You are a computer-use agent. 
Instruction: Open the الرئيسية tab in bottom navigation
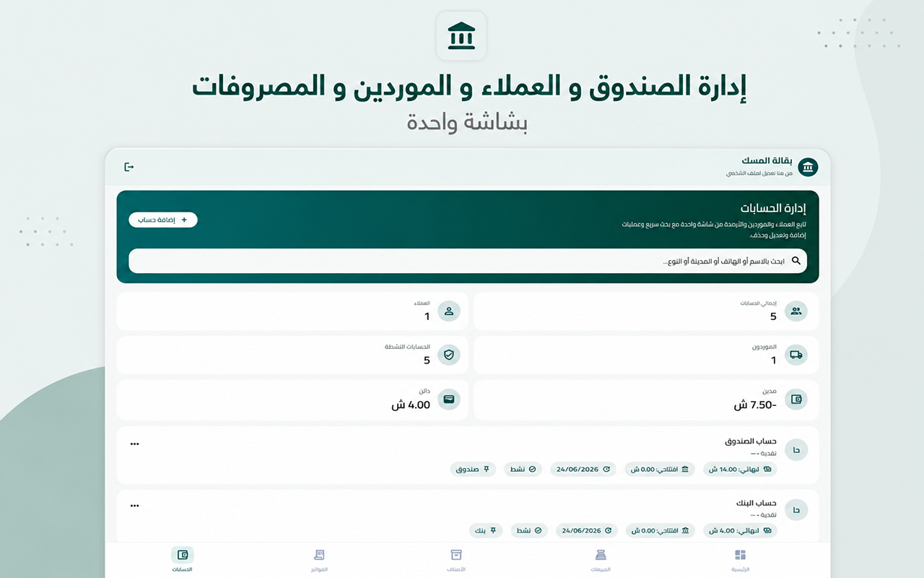coord(740,560)
